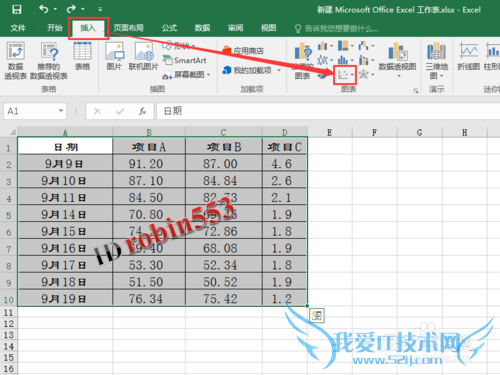Open 推荐的图表 recommended charts
The height and width of the screenshot is (375, 500).
tap(303, 61)
